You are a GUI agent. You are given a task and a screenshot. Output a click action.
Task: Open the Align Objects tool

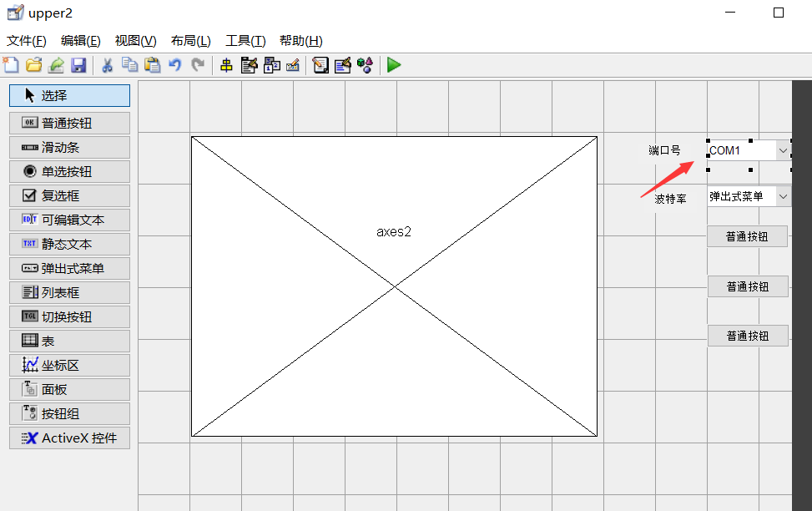[226, 65]
